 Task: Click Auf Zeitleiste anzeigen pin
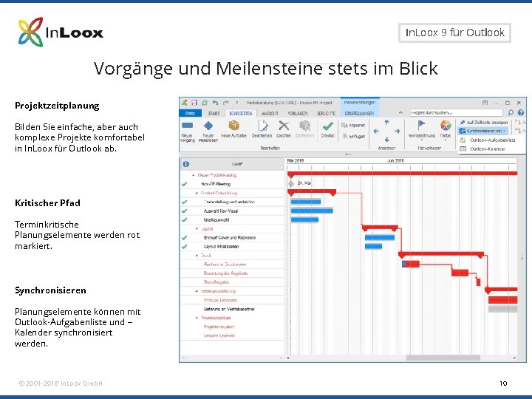pyautogui.click(x=483, y=122)
